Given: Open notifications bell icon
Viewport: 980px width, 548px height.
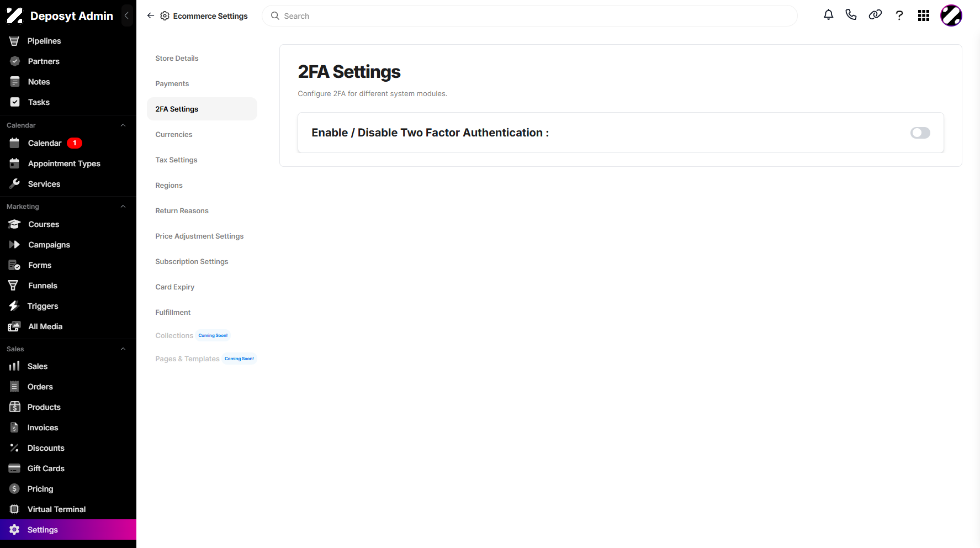Looking at the screenshot, I should pos(828,15).
